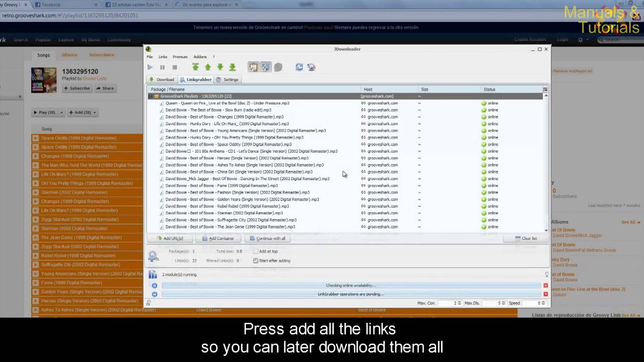Open the Login link on Grooveshark

tap(562, 39)
